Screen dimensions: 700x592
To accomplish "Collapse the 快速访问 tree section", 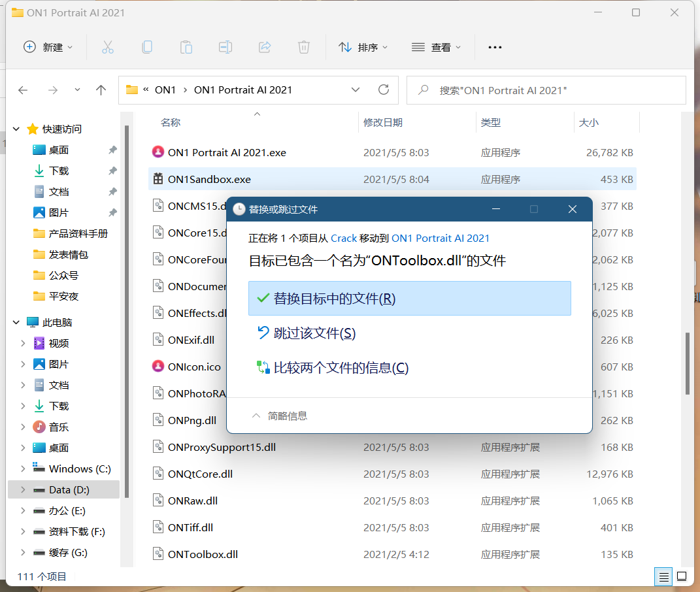I will tap(16, 129).
